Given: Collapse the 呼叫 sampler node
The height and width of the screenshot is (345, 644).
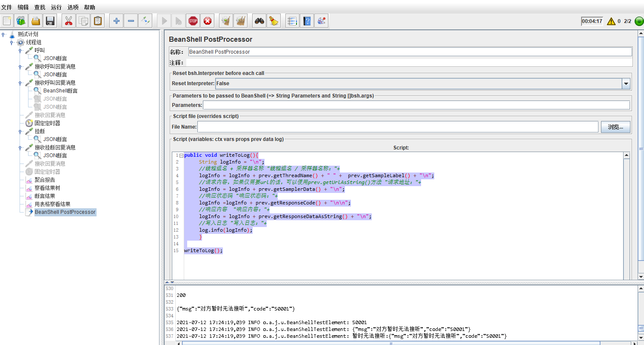Looking at the screenshot, I should pyautogui.click(x=20, y=50).
